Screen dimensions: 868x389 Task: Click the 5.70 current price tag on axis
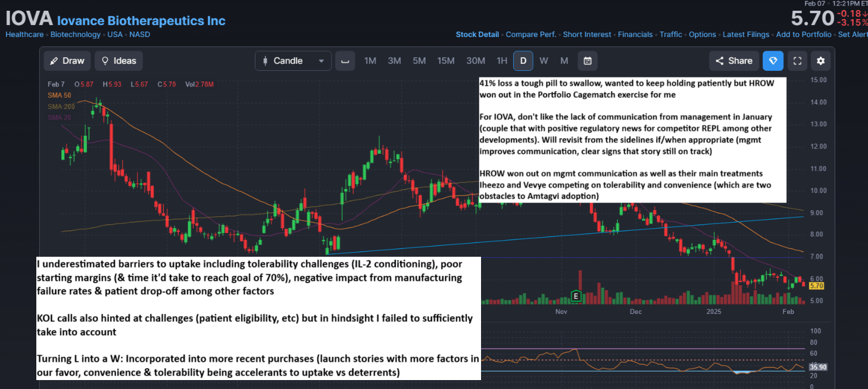click(817, 286)
